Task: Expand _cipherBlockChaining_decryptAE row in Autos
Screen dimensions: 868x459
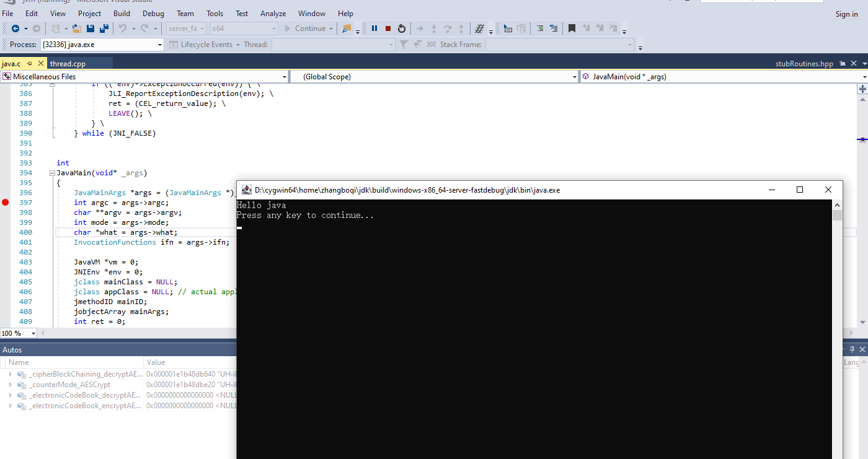Action: tap(10, 375)
